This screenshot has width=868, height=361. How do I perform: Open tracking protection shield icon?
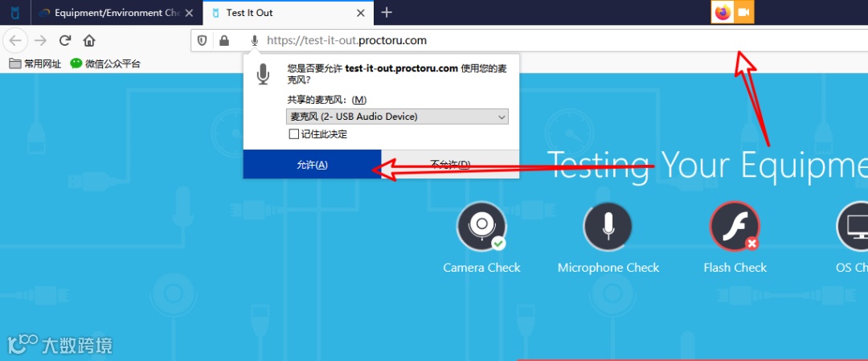203,40
